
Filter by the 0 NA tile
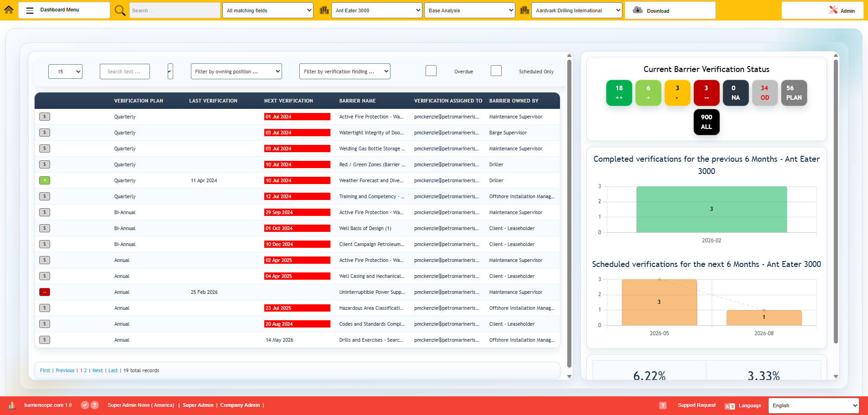coord(736,93)
